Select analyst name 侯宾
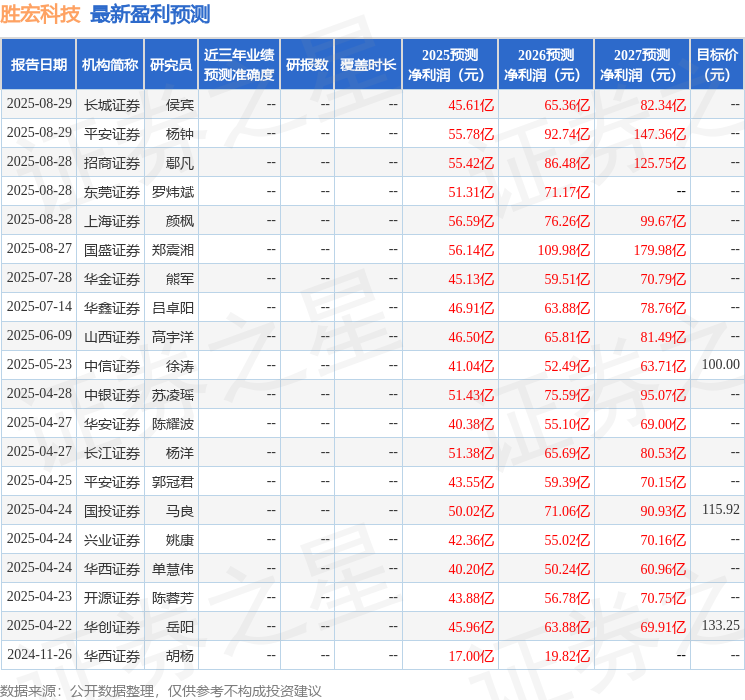745x700 pixels. pos(180,105)
